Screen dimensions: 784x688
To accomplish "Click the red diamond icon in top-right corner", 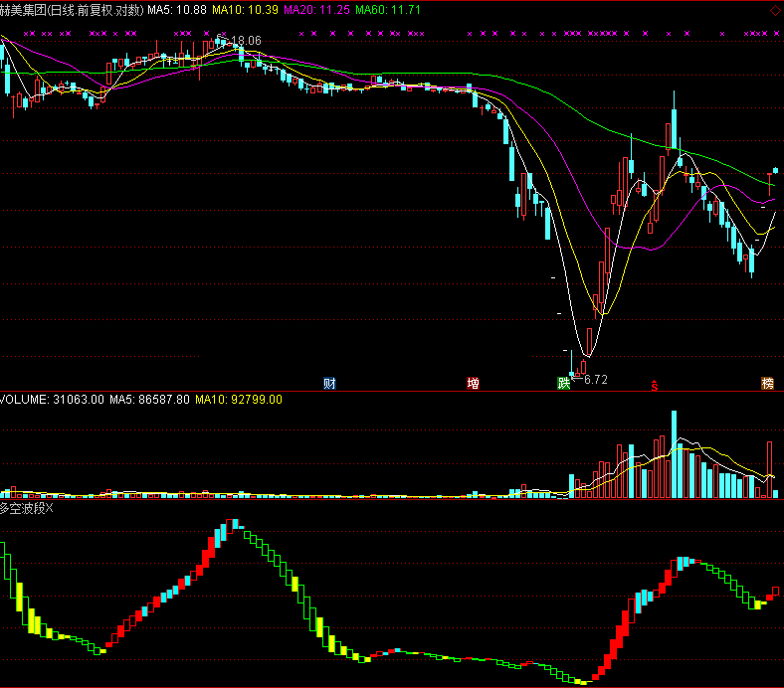I will 775,10.
